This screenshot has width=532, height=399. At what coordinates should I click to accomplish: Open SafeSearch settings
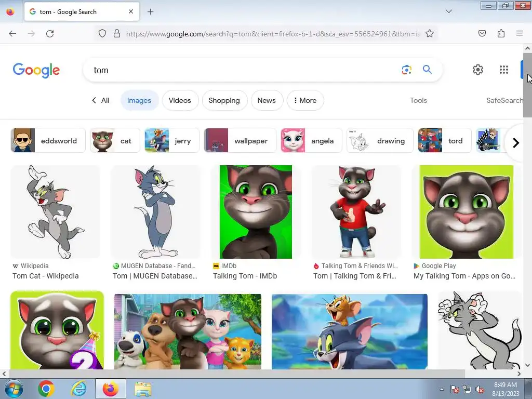click(x=504, y=100)
